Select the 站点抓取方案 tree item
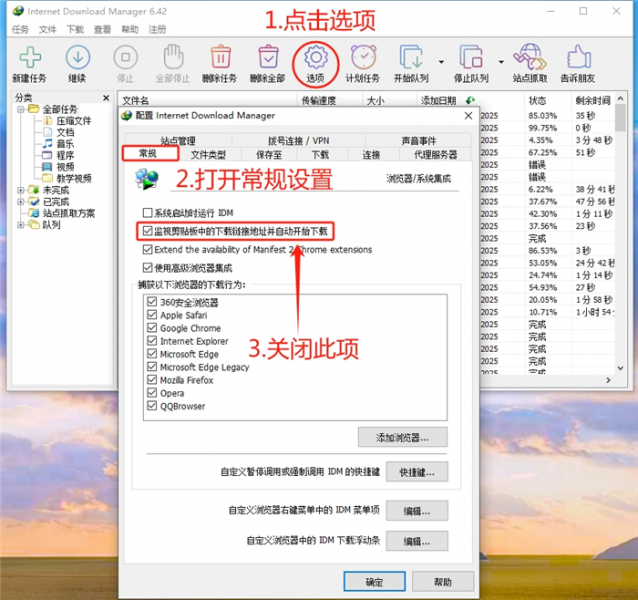This screenshot has width=638, height=600. point(68,213)
